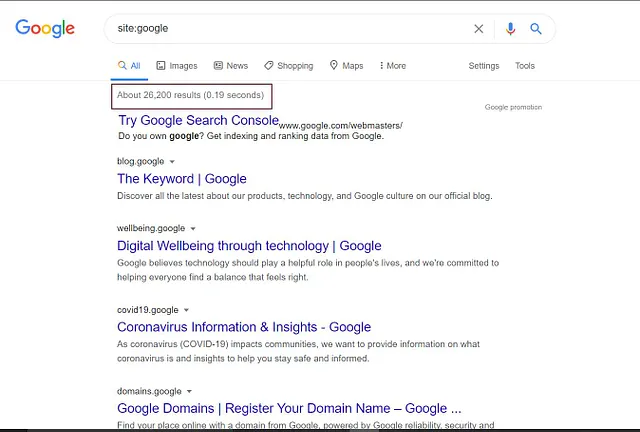Viewport: 640px width, 432px height.
Task: Click the Google logo
Action: click(45, 28)
